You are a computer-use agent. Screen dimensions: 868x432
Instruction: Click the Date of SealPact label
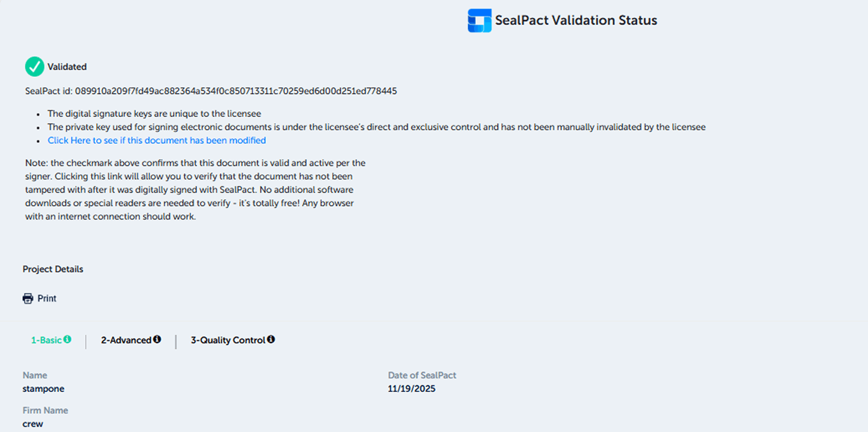422,375
